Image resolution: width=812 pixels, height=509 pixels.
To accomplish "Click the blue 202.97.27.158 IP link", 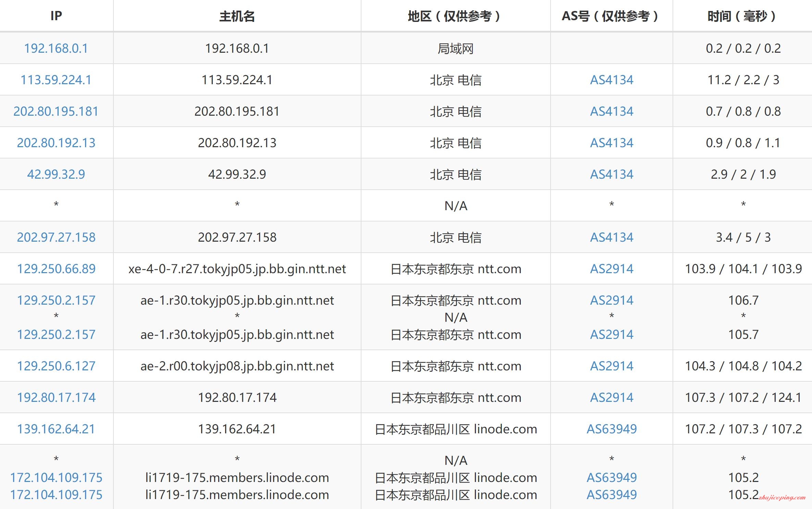I will 56,237.
